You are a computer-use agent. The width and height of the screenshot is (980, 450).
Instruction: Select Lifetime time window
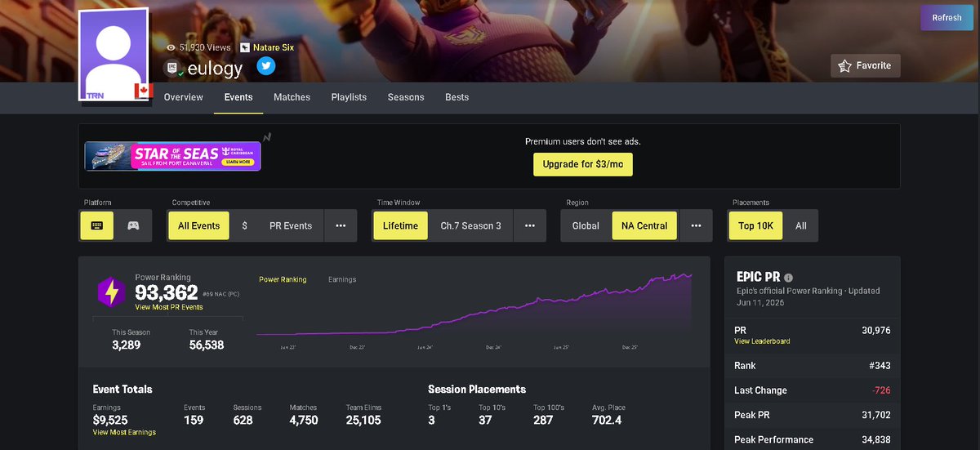(400, 225)
